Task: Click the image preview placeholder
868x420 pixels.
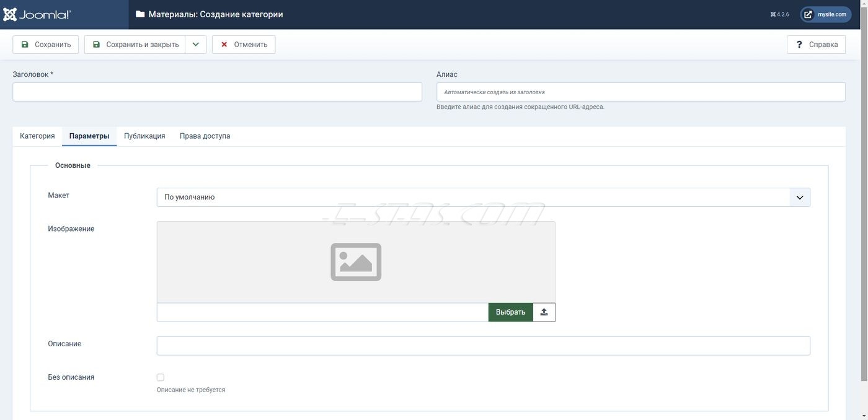Action: [x=356, y=262]
